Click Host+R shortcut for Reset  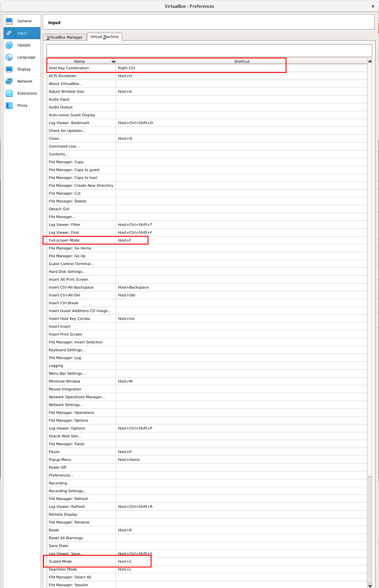[x=241, y=530]
